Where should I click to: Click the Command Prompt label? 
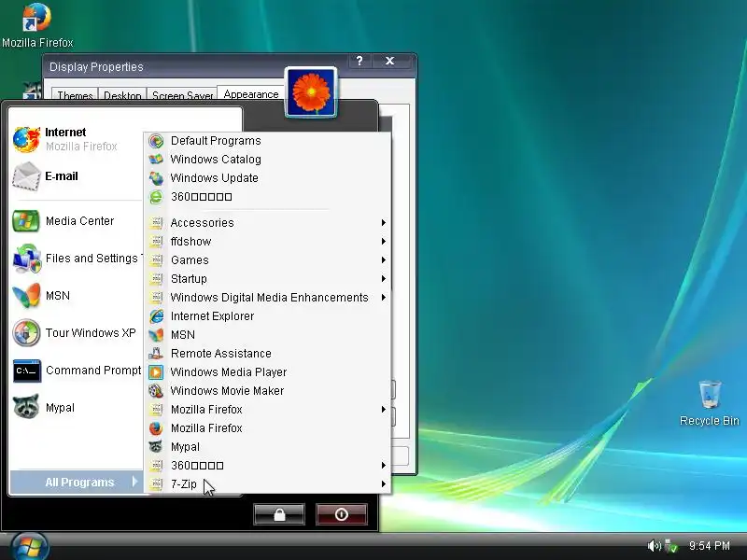click(93, 370)
